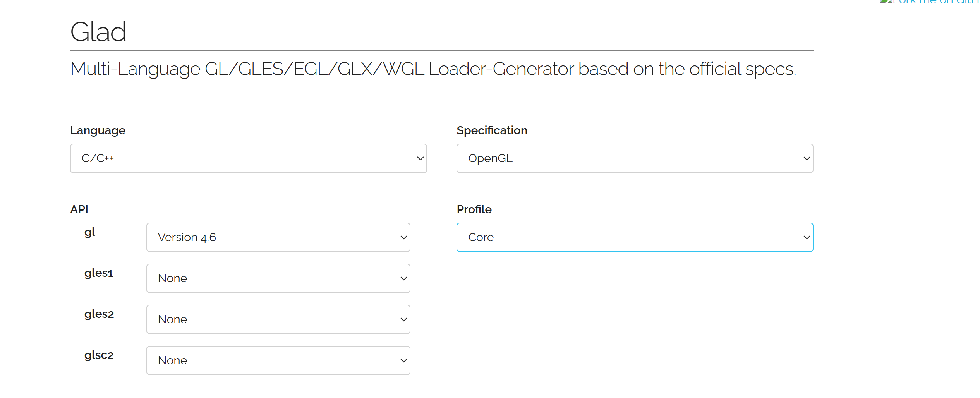Open the glsc2 dropdown set to None
The image size is (980, 398).
[x=278, y=360]
